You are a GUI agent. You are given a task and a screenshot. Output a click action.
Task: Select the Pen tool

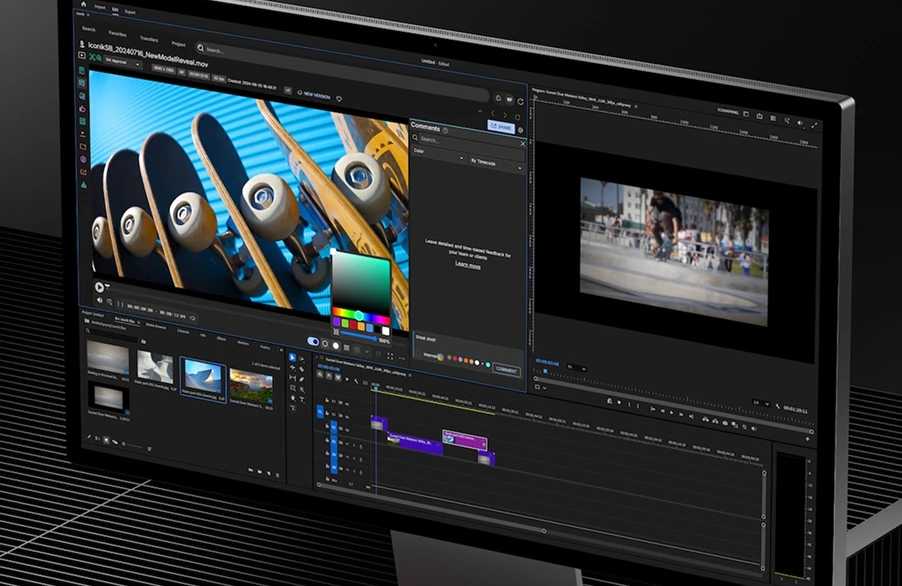(x=301, y=380)
